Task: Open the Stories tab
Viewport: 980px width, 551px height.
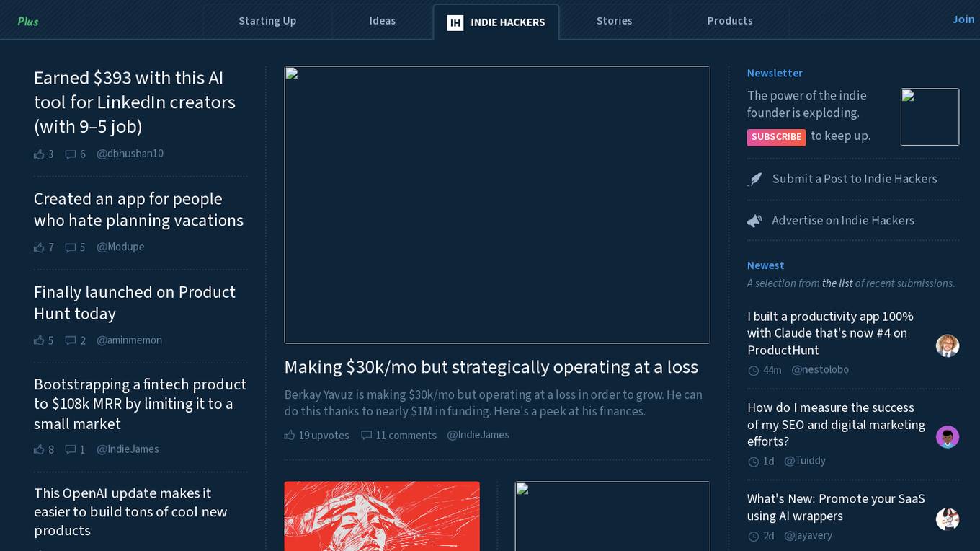Action: tap(614, 21)
